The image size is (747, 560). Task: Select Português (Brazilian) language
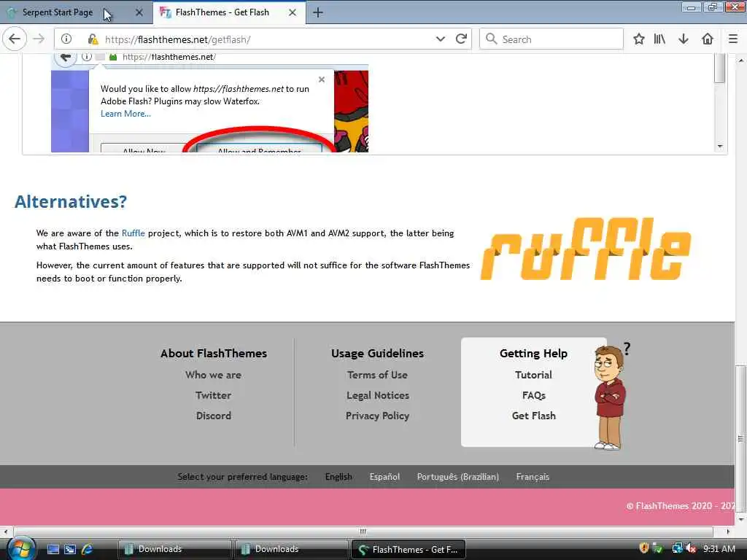(x=458, y=477)
